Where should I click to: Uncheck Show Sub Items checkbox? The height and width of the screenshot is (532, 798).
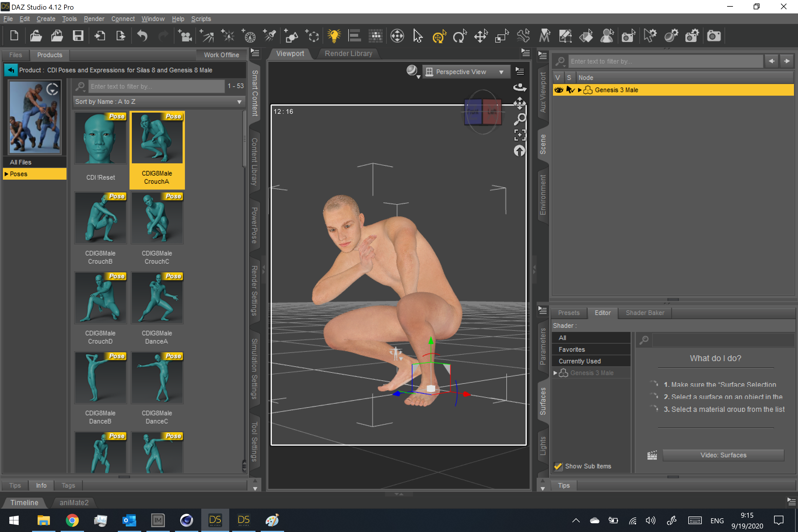[558, 466]
